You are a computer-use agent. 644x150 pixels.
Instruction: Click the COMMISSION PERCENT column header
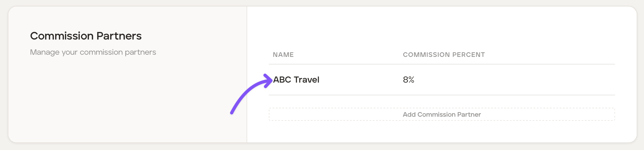pyautogui.click(x=444, y=55)
